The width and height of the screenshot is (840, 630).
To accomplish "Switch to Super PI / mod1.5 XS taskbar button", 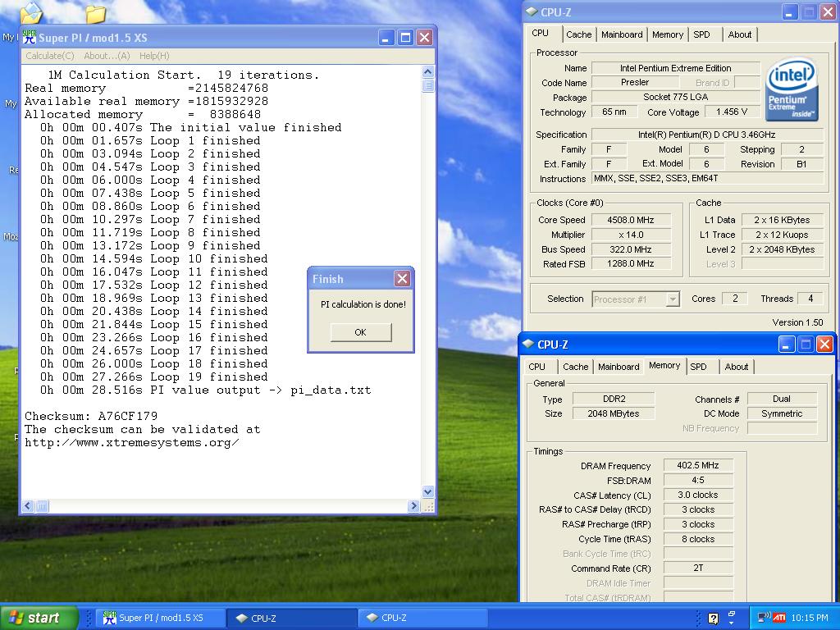I will pyautogui.click(x=161, y=618).
